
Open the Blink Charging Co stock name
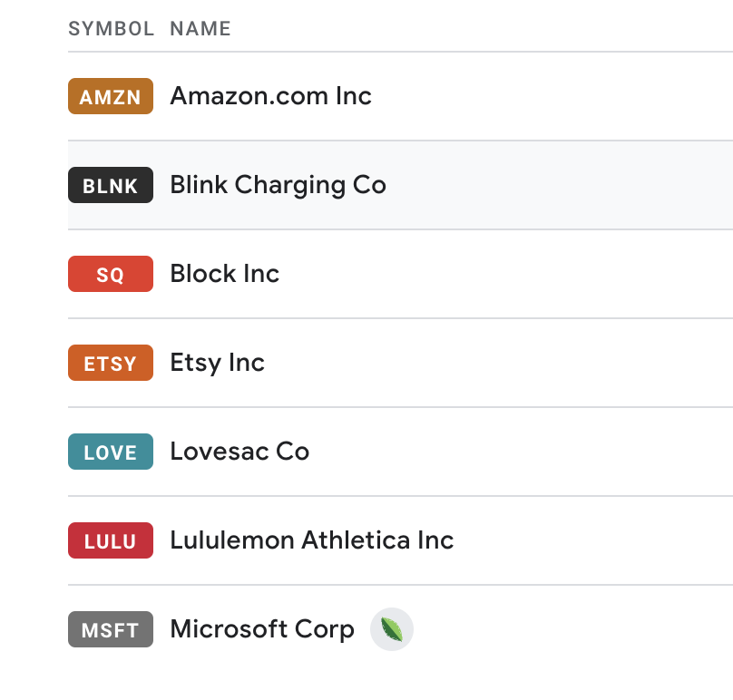click(x=279, y=185)
